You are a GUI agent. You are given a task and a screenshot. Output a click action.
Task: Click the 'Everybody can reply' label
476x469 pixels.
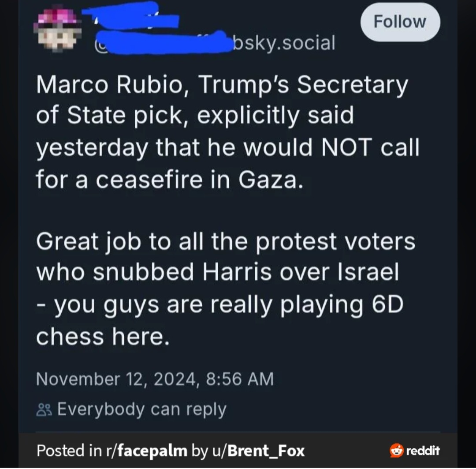tap(142, 409)
